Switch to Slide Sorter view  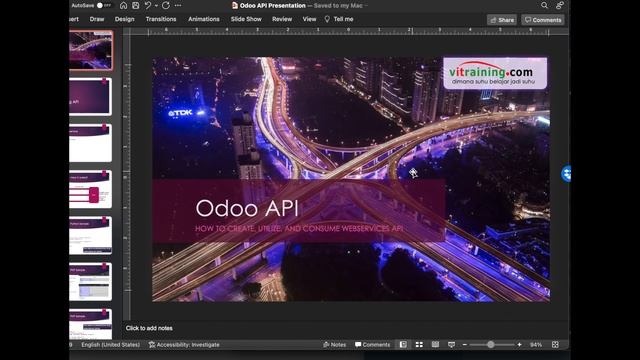click(x=419, y=345)
